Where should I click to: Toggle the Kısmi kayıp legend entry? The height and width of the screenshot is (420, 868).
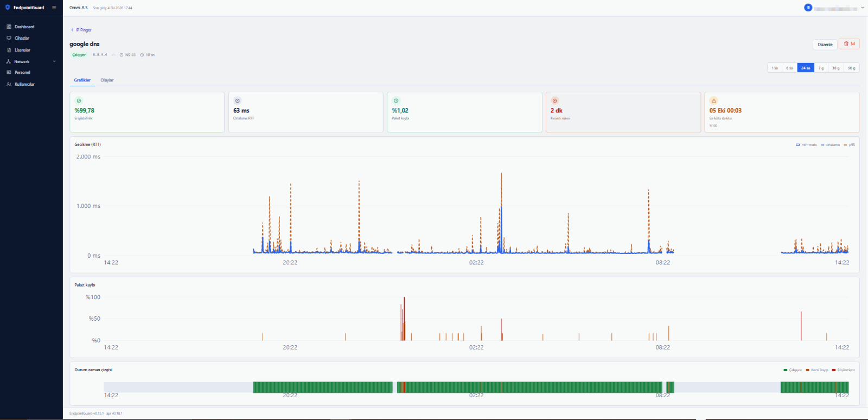click(x=818, y=370)
